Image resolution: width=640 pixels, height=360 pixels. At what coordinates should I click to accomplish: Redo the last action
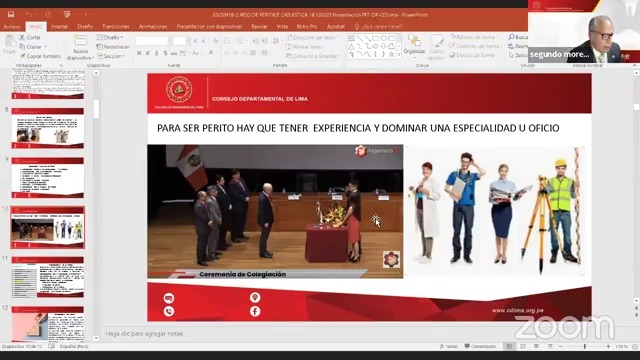tap(48, 15)
